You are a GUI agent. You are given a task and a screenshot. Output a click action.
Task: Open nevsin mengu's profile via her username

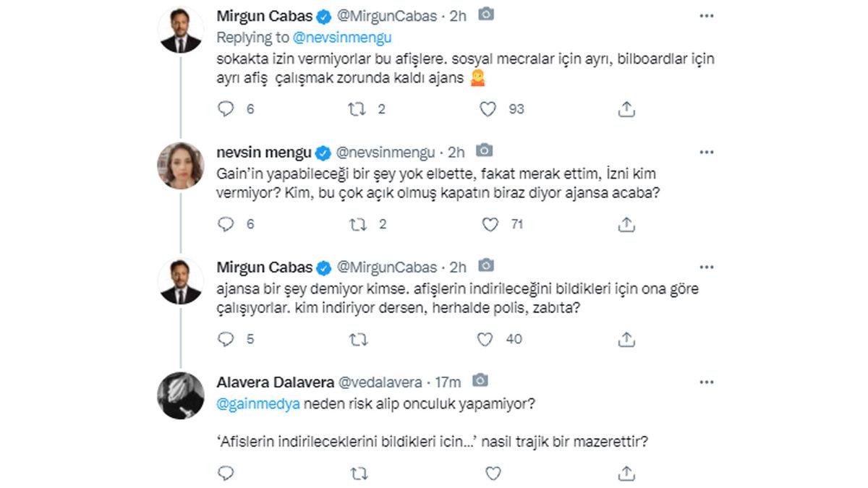click(x=386, y=151)
